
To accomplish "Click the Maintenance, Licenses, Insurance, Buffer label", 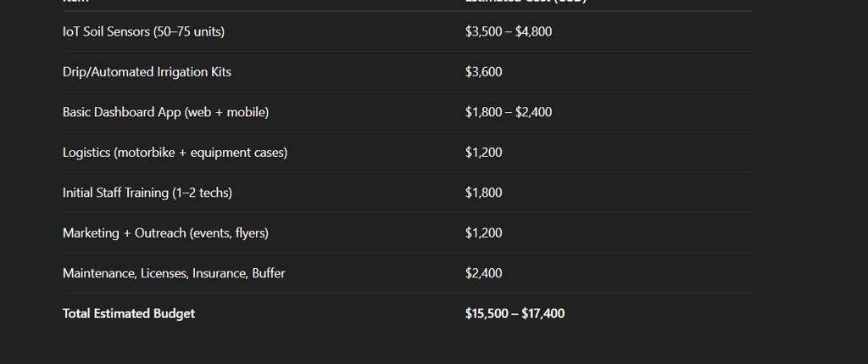I will click(x=174, y=273).
